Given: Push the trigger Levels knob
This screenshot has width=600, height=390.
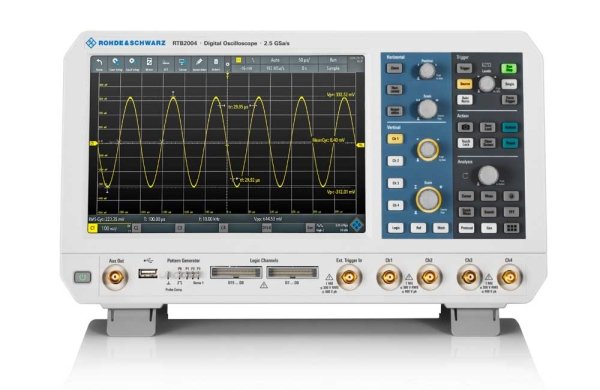Looking at the screenshot, I should click(487, 84).
